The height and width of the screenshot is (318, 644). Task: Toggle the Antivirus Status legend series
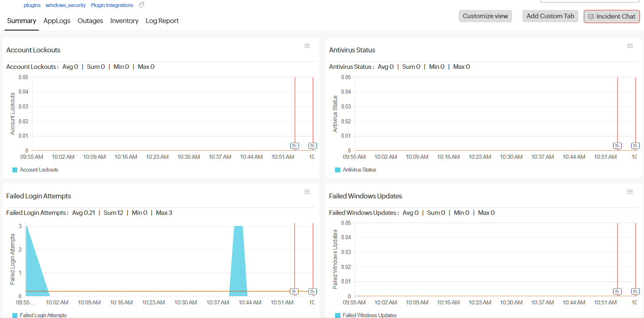tap(356, 170)
